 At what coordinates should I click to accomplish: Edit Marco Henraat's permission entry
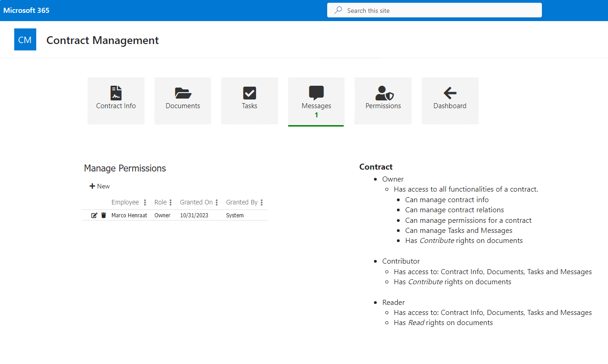coord(94,215)
